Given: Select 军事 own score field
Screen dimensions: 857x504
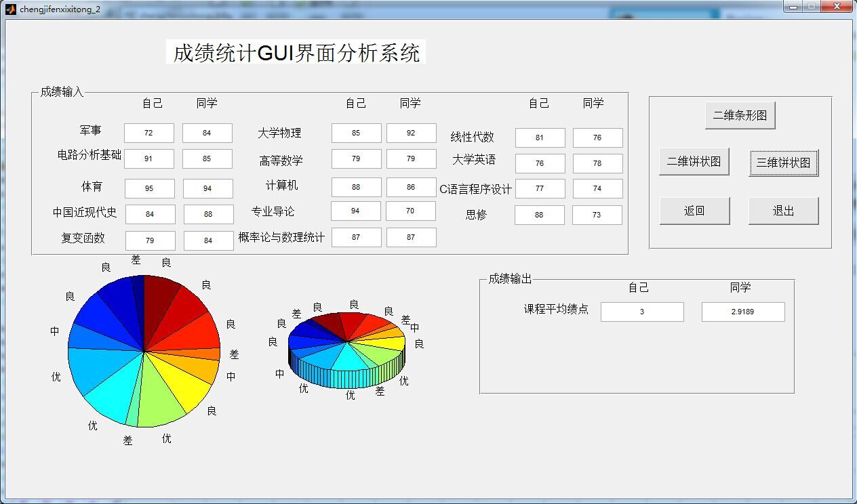Looking at the screenshot, I should (149, 133).
